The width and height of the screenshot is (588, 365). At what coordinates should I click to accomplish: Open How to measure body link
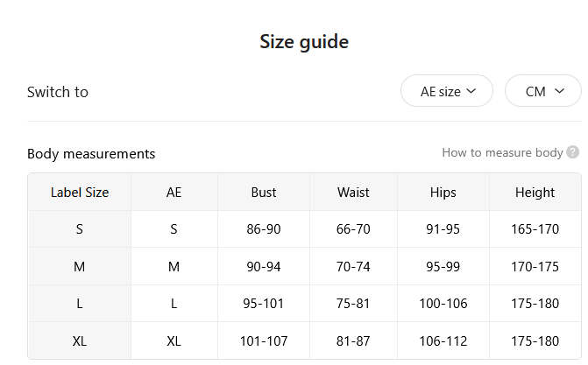click(502, 152)
